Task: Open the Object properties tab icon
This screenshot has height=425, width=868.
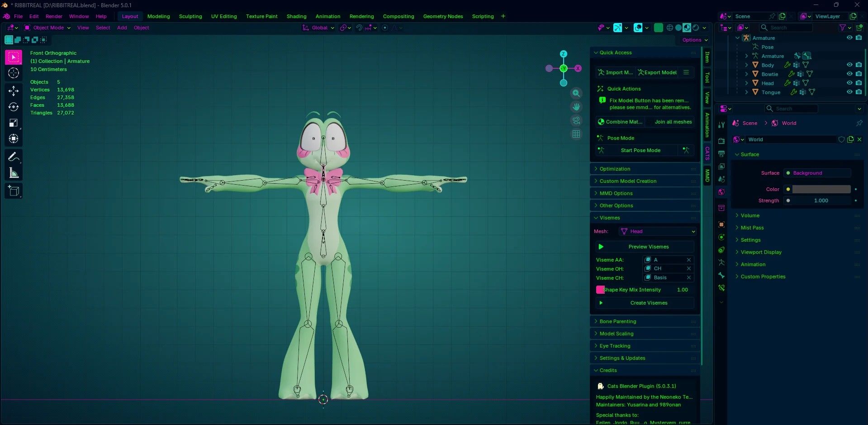Action: click(721, 224)
